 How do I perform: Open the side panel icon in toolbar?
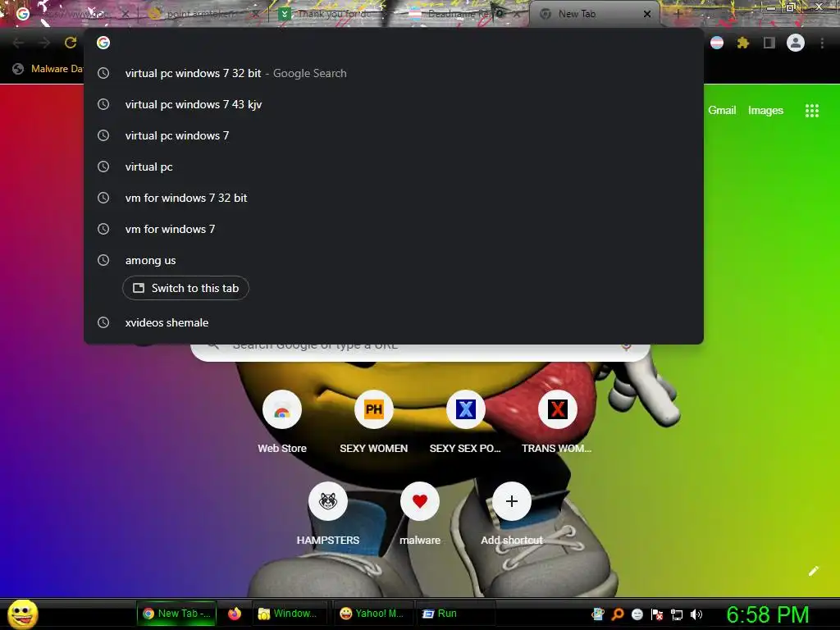(x=769, y=43)
